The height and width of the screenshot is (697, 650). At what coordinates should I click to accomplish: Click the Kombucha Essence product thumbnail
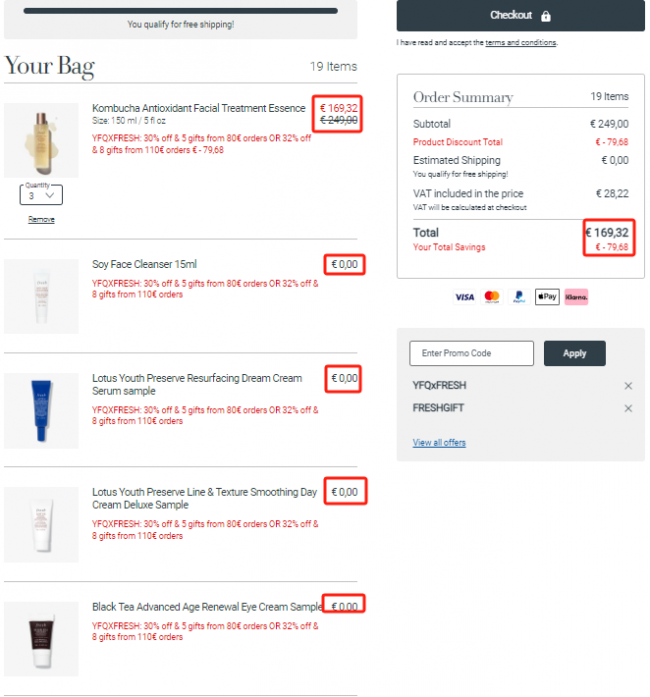pyautogui.click(x=41, y=140)
